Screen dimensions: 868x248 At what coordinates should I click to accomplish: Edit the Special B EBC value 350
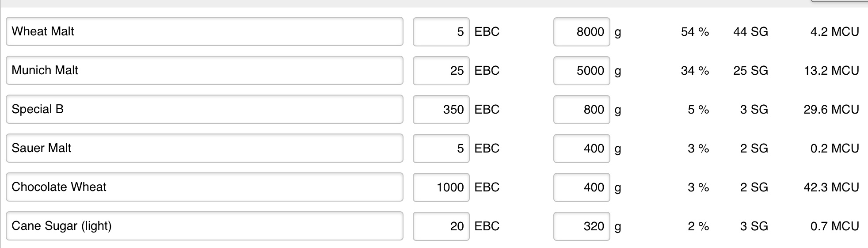[x=441, y=109]
